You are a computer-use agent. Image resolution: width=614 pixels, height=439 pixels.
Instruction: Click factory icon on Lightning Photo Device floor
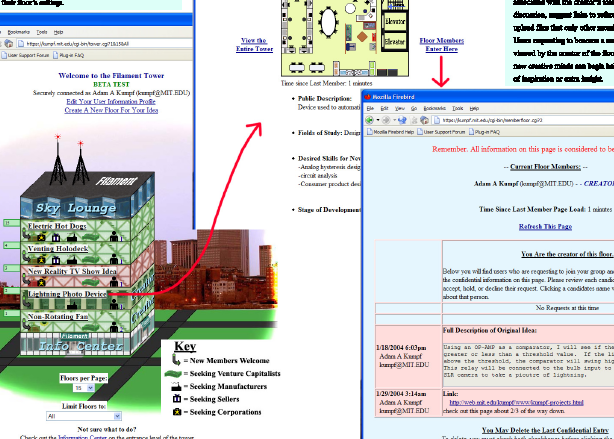tap(72, 304)
